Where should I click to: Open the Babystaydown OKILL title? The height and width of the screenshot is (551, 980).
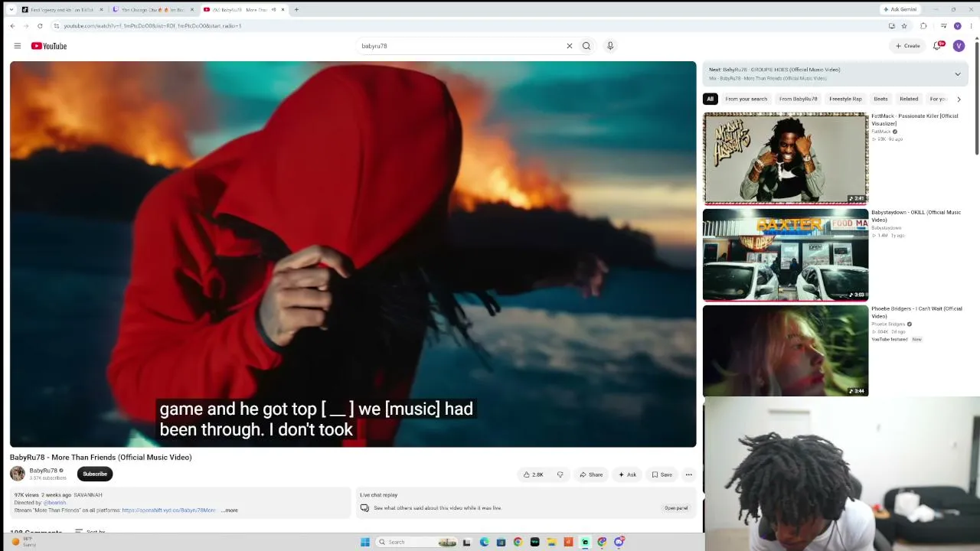[916, 216]
